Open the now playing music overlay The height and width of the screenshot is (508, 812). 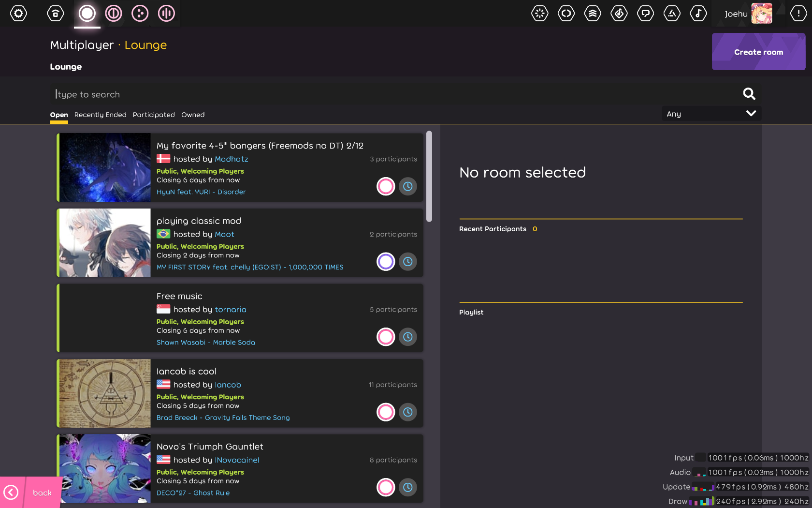(698, 13)
